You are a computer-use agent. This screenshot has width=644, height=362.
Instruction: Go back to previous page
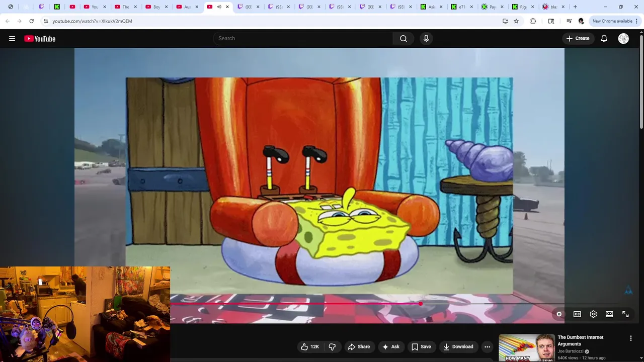(8, 21)
